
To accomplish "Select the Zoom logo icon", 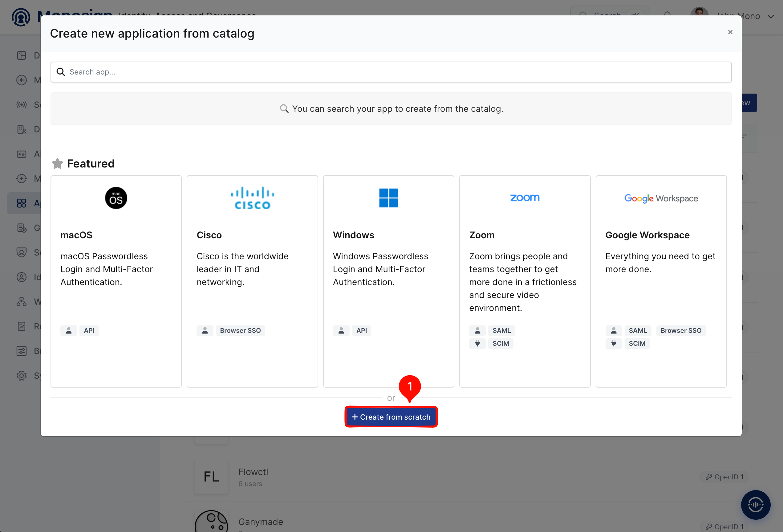I will click(525, 198).
